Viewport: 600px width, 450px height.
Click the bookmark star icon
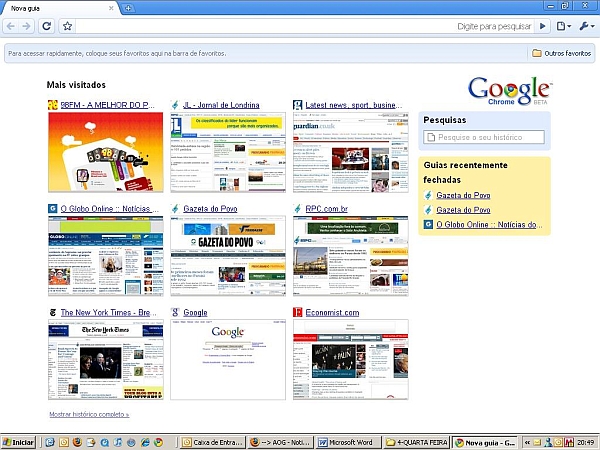(x=67, y=26)
